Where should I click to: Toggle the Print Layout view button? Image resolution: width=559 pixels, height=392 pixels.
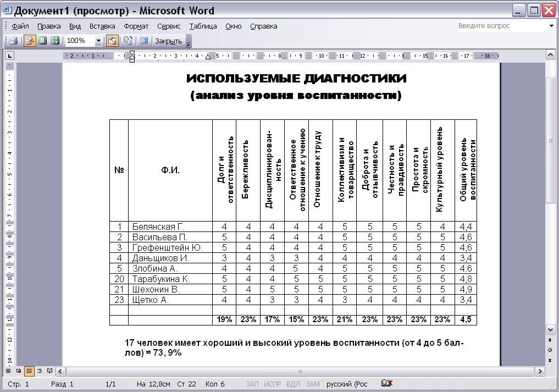click(x=29, y=371)
